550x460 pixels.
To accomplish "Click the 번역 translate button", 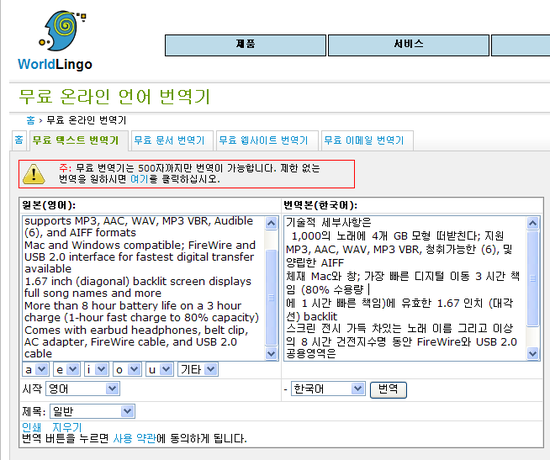I will (388, 390).
